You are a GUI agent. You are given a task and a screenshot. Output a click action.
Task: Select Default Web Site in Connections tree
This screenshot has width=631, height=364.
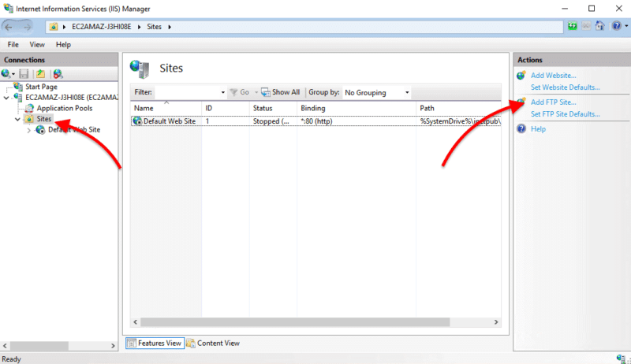pyautogui.click(x=74, y=130)
